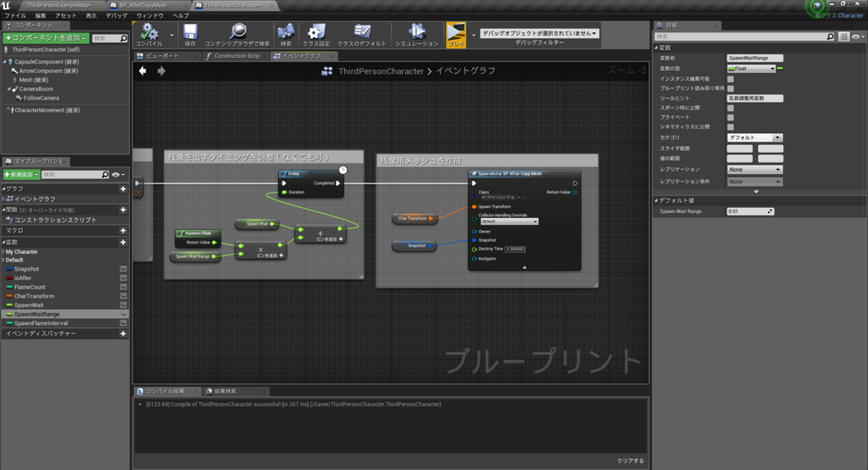The height and width of the screenshot is (470, 868).
Task: Click クリアする in compile results
Action: [631, 461]
